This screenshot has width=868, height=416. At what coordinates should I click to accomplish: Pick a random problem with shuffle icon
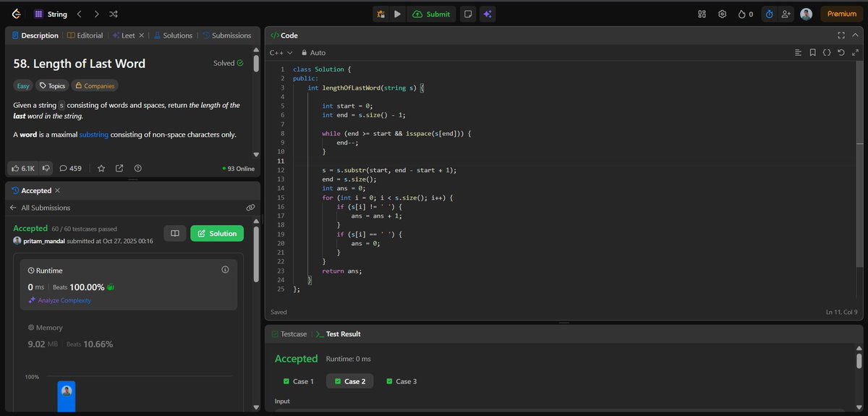(114, 14)
